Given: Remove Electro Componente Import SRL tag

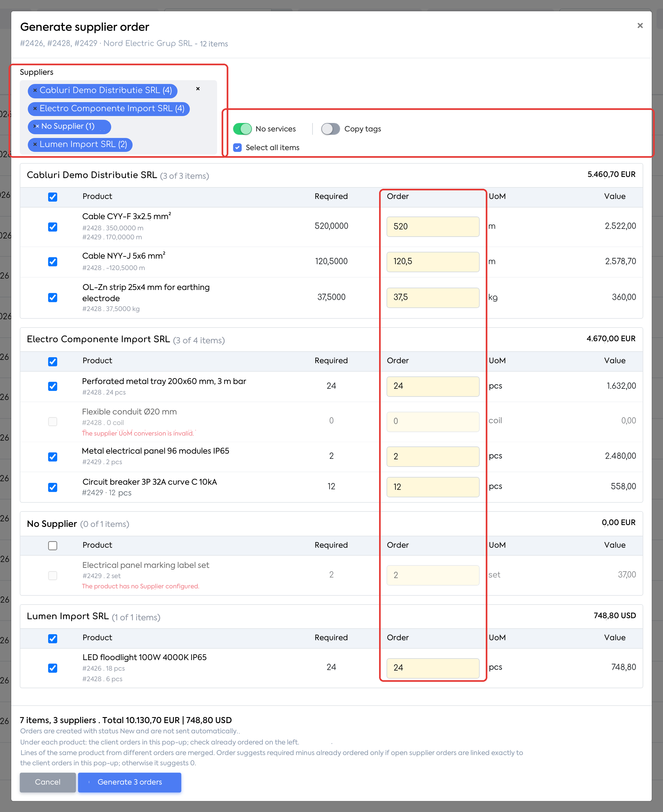Looking at the screenshot, I should [35, 109].
